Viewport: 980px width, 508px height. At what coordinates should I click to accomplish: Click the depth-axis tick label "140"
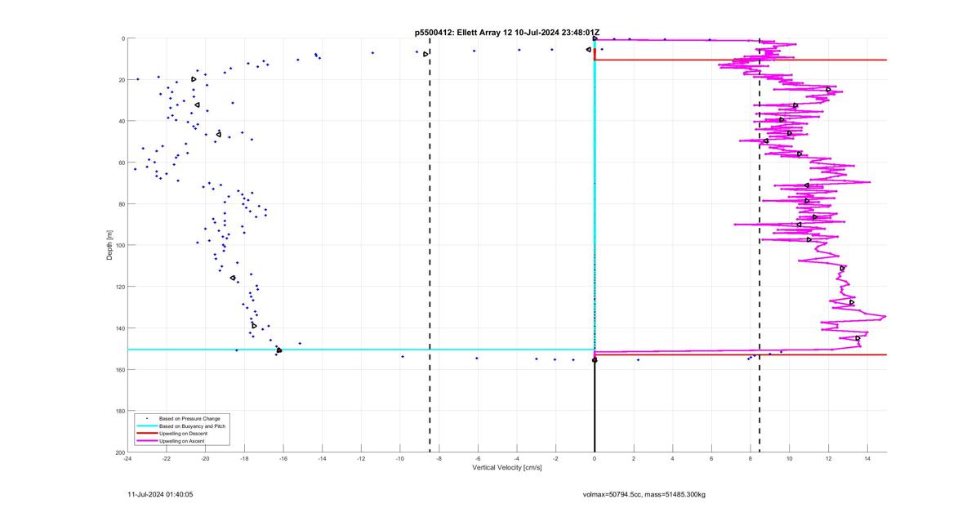[119, 328]
